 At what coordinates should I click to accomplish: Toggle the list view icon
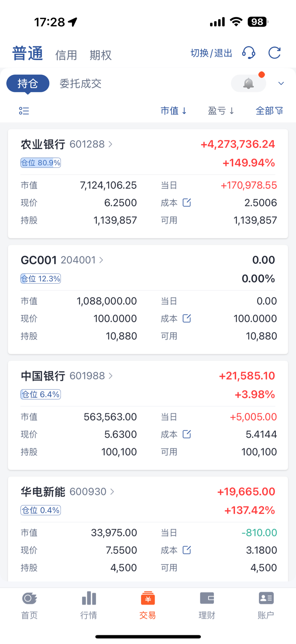click(x=24, y=111)
